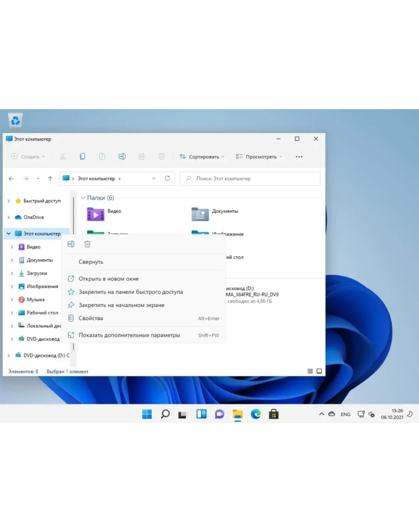Switch to details view in status bar
Screen dimensions: 419x532
310,371
